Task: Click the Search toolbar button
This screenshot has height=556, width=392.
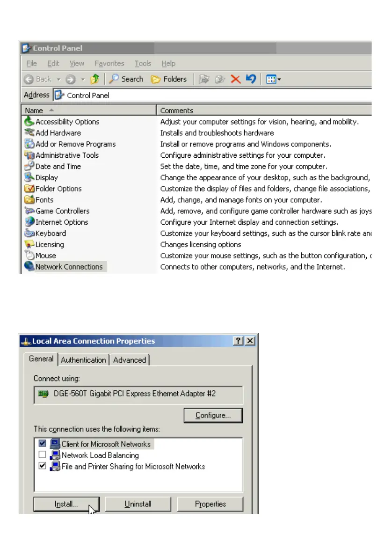Action: pos(126,79)
